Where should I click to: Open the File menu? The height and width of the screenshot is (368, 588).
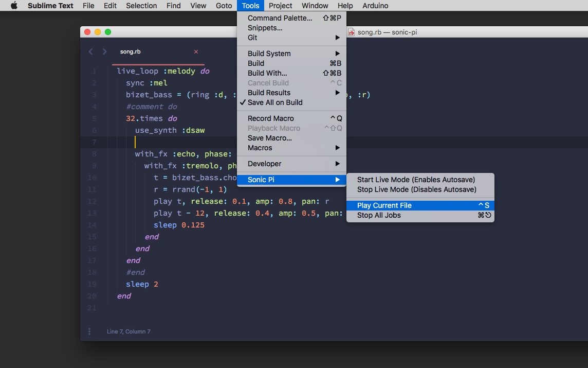[x=88, y=6]
